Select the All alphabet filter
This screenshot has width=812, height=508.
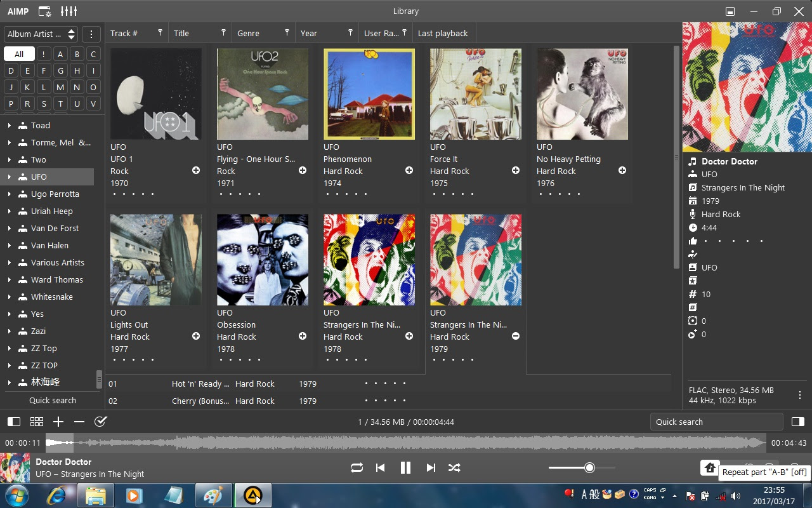pos(19,54)
